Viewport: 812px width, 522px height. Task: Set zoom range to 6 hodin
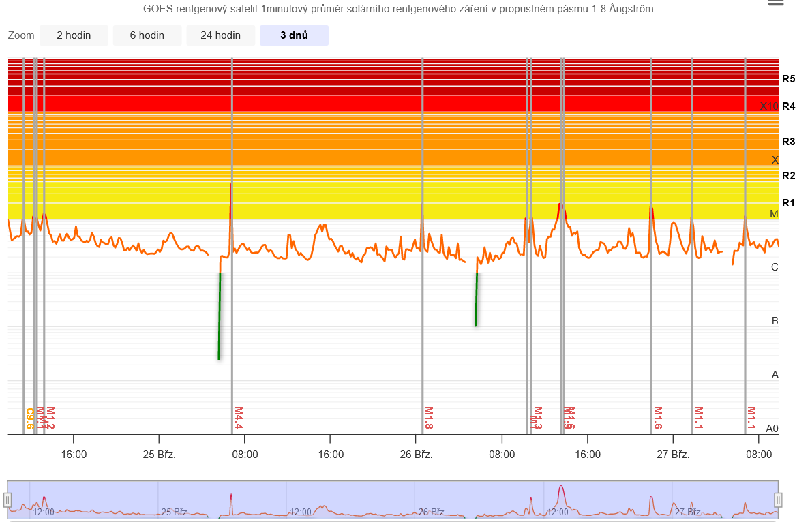(x=147, y=35)
